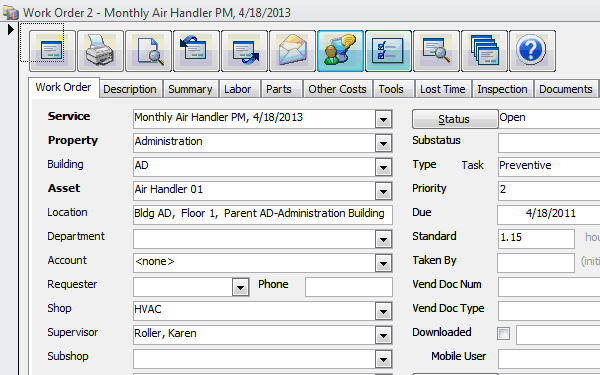Open the Documents tab

[566, 89]
